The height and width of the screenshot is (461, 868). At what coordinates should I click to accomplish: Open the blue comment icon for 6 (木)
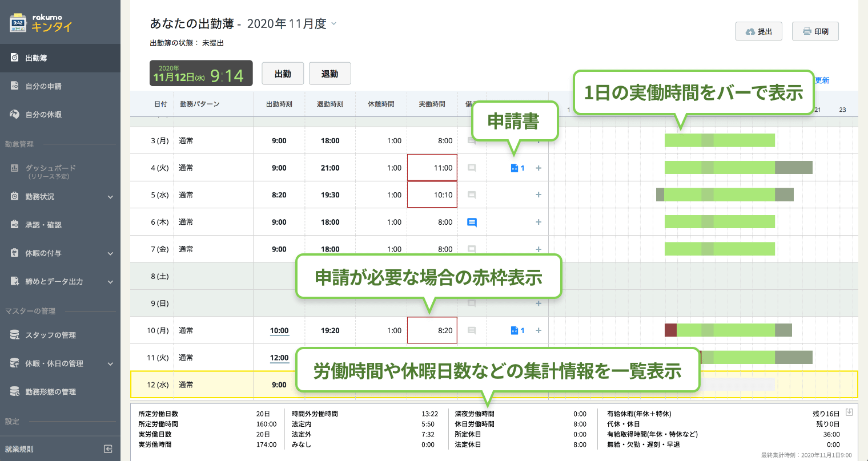click(472, 223)
